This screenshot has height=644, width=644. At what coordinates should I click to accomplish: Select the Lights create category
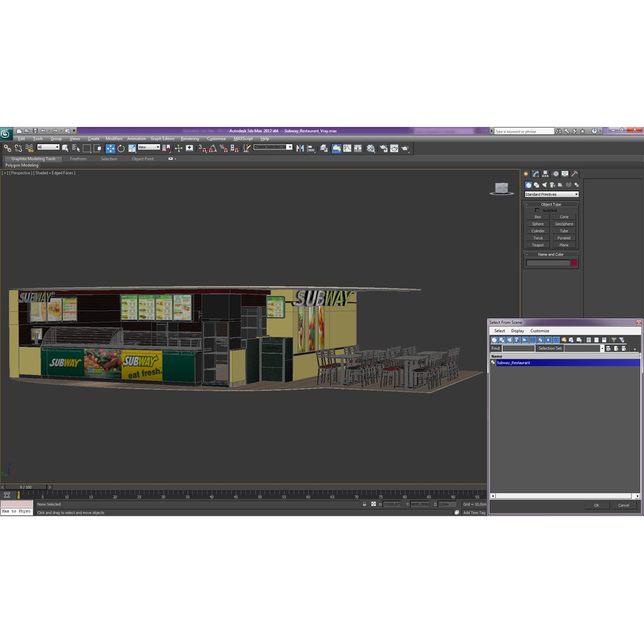(544, 185)
